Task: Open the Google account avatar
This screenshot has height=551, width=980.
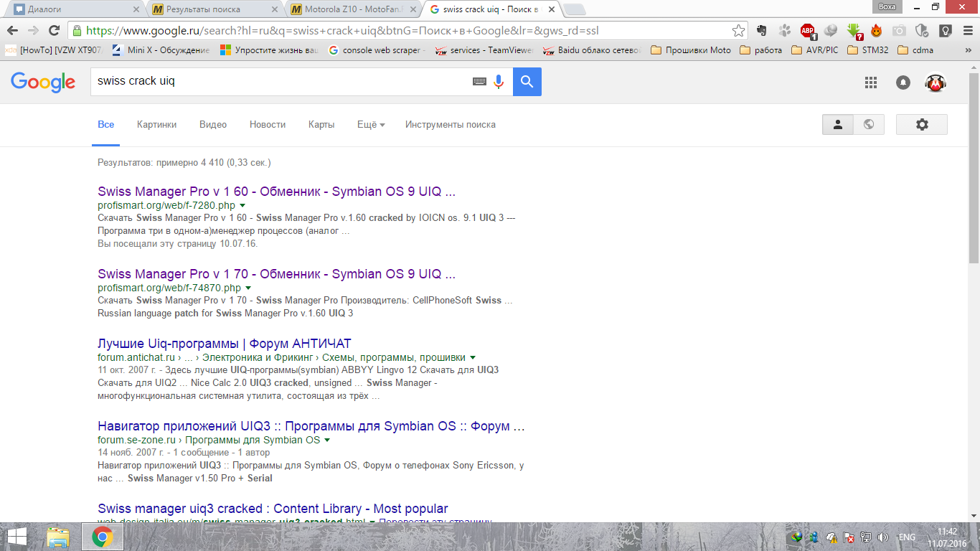Action: coord(935,83)
